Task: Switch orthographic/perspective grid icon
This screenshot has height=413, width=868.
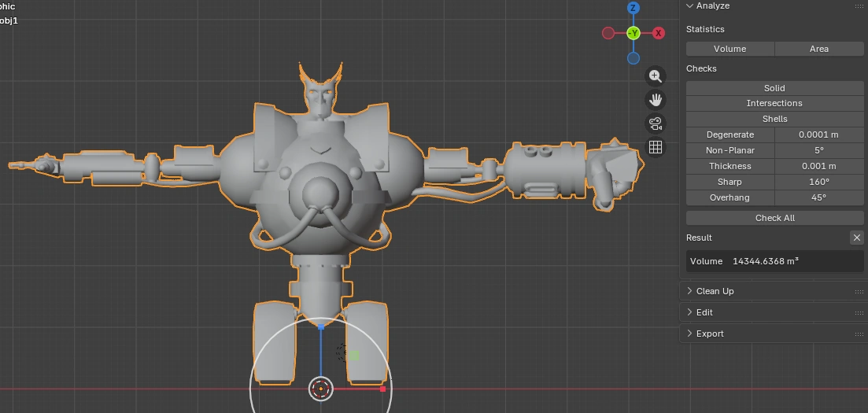Action: click(x=656, y=147)
